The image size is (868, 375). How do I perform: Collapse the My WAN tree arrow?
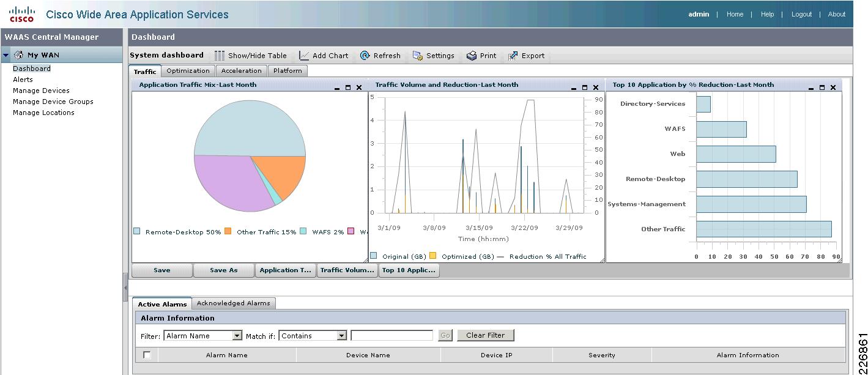[6, 55]
